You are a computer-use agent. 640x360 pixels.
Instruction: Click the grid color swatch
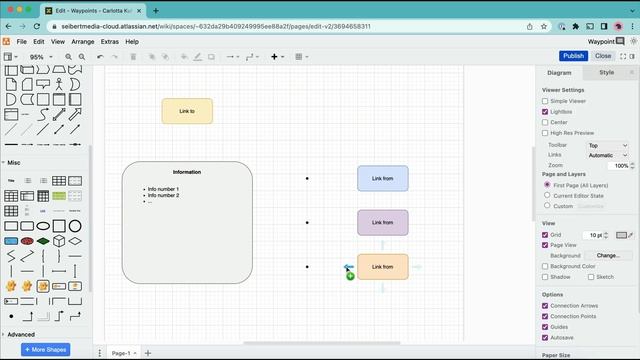tap(621, 235)
